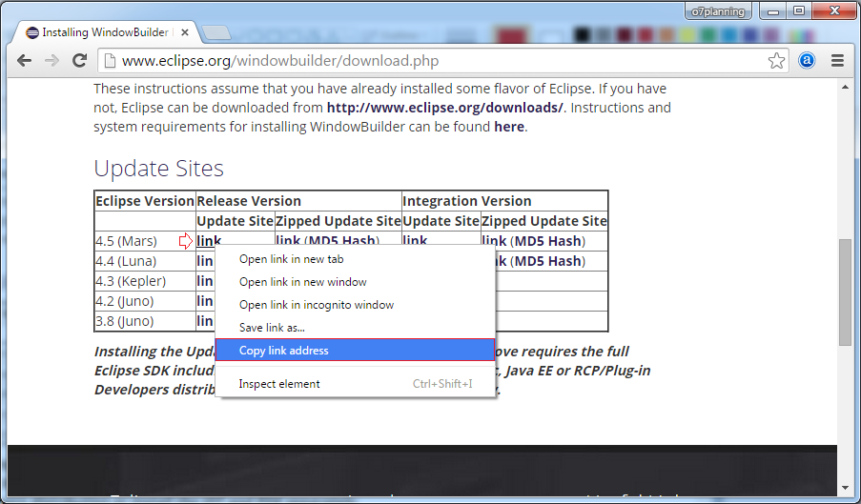Go back with the browser back arrow
The height and width of the screenshot is (504, 861).
(24, 60)
